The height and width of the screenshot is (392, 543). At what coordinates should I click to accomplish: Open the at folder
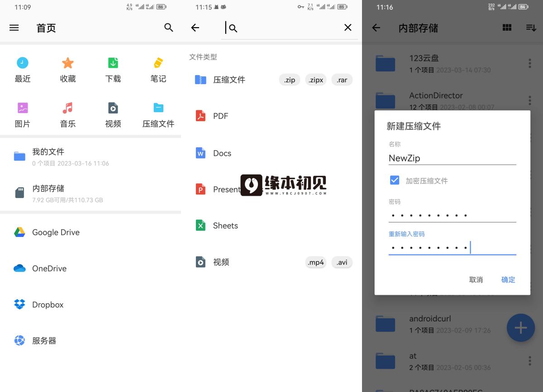point(443,361)
